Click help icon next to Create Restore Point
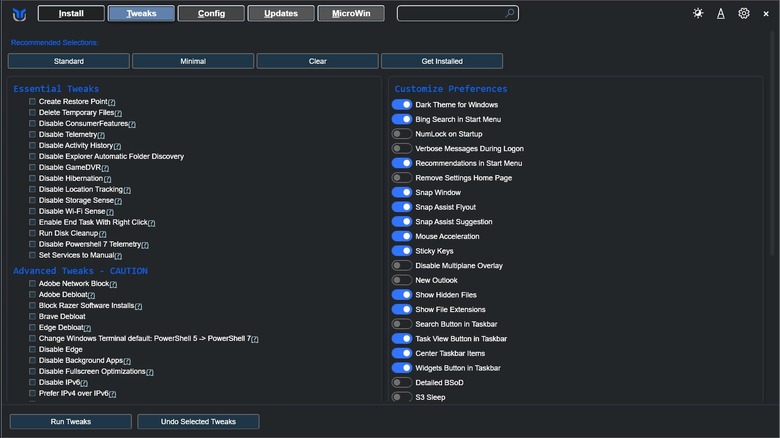Image resolution: width=780 pixels, height=438 pixels. 112,102
